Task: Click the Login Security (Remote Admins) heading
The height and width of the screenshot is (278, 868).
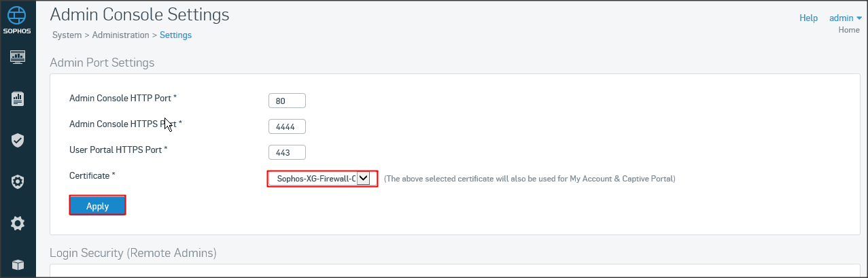Action: point(133,254)
